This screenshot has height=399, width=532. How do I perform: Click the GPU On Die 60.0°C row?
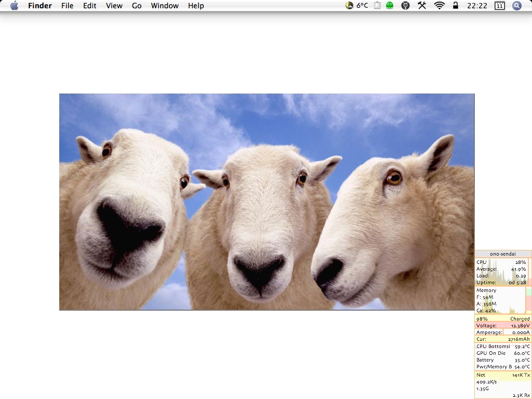click(503, 353)
